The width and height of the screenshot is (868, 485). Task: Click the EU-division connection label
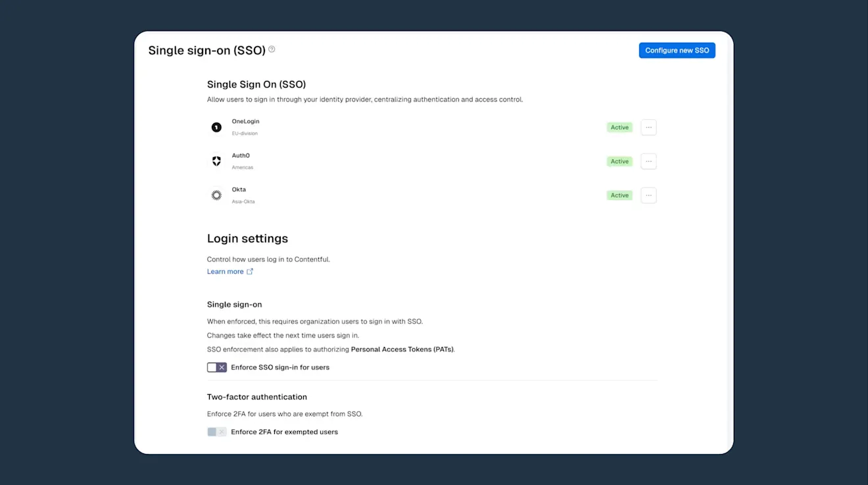245,134
